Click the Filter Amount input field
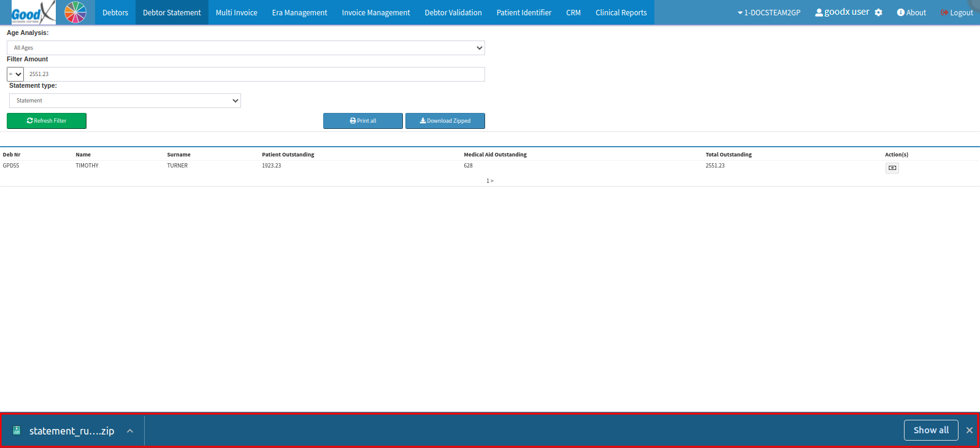The height and width of the screenshot is (448, 980). (x=255, y=74)
